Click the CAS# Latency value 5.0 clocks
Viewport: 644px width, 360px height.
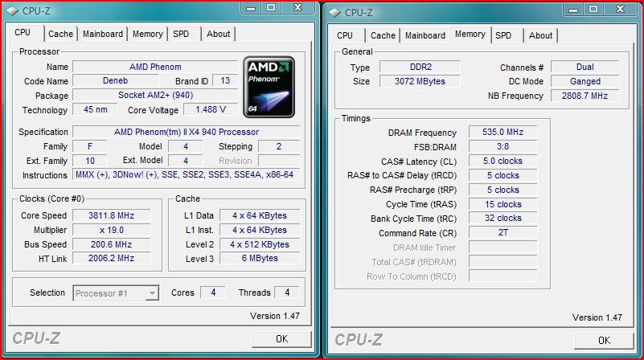(x=502, y=161)
